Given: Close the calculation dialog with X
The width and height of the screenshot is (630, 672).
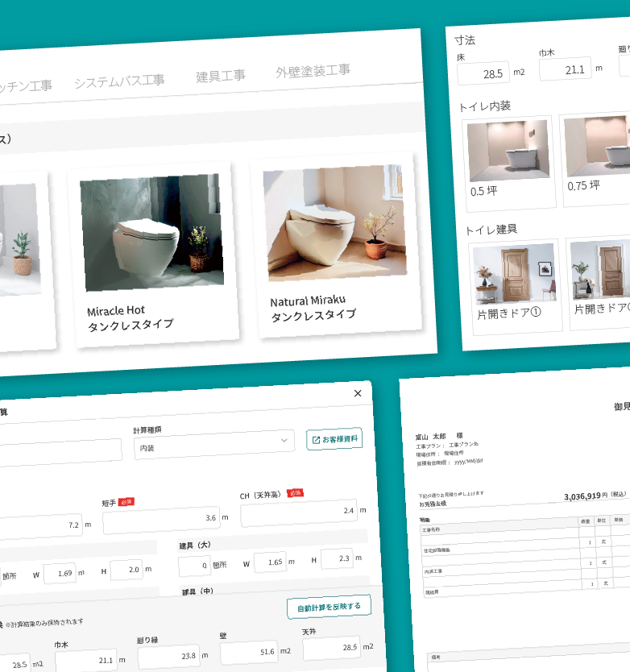Looking at the screenshot, I should 358,393.
